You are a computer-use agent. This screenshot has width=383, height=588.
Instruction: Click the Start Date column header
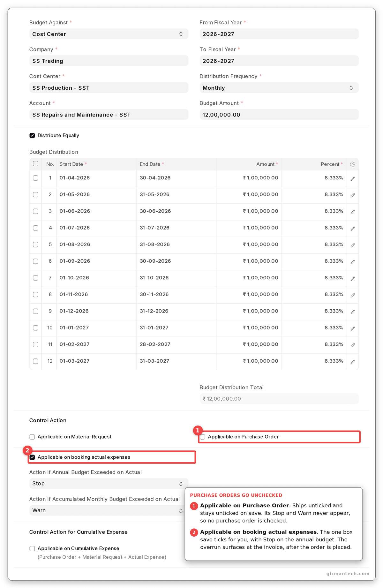[96, 164]
